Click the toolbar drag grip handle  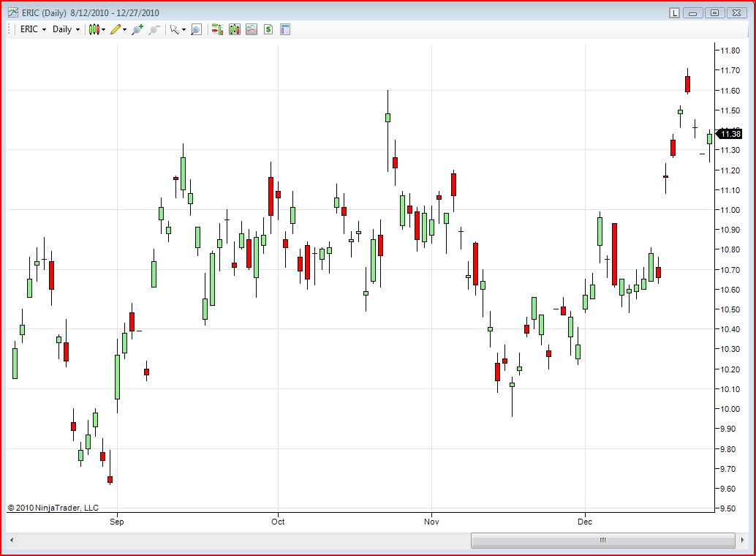tap(10, 30)
